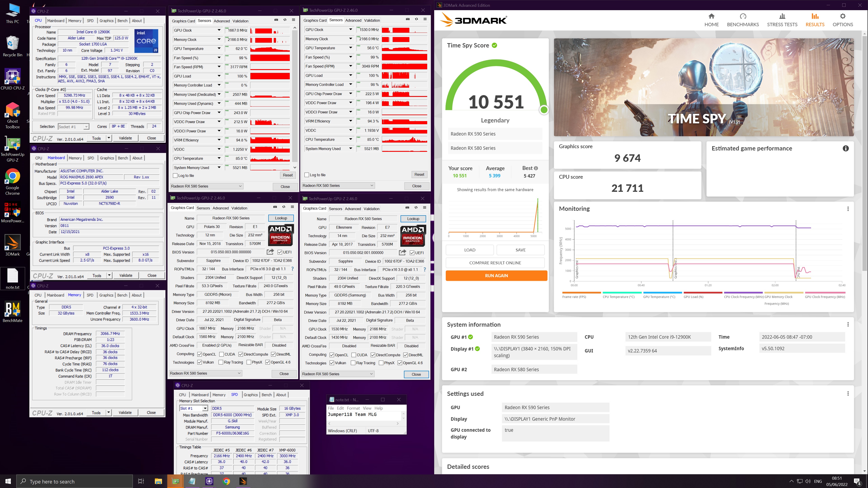Switch to SPD tab in CPU-Z Memory window
868x488 pixels.
coord(90,295)
